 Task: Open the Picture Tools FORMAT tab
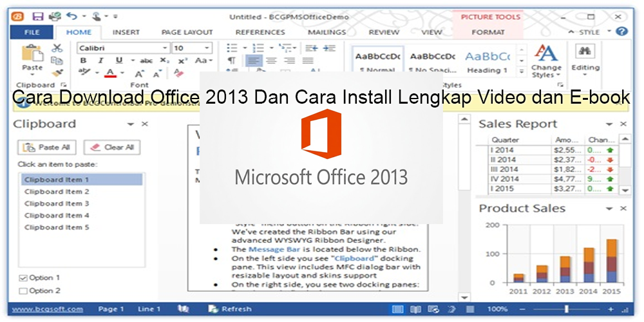[488, 32]
